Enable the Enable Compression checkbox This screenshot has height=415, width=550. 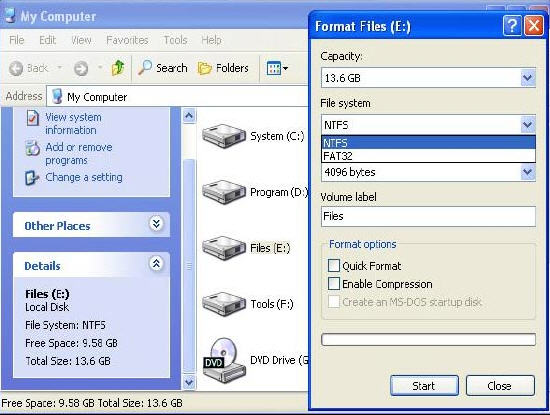(x=334, y=283)
